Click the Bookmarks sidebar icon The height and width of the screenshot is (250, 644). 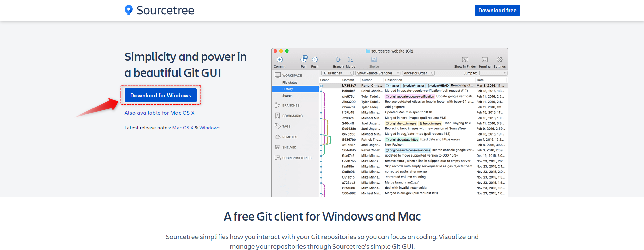coord(278,116)
